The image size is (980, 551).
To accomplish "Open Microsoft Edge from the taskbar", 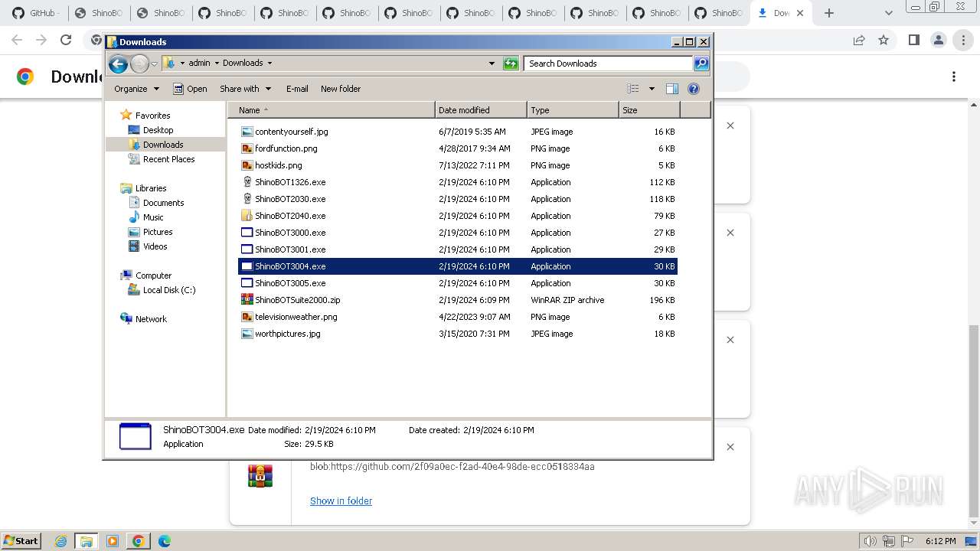I will (x=165, y=541).
